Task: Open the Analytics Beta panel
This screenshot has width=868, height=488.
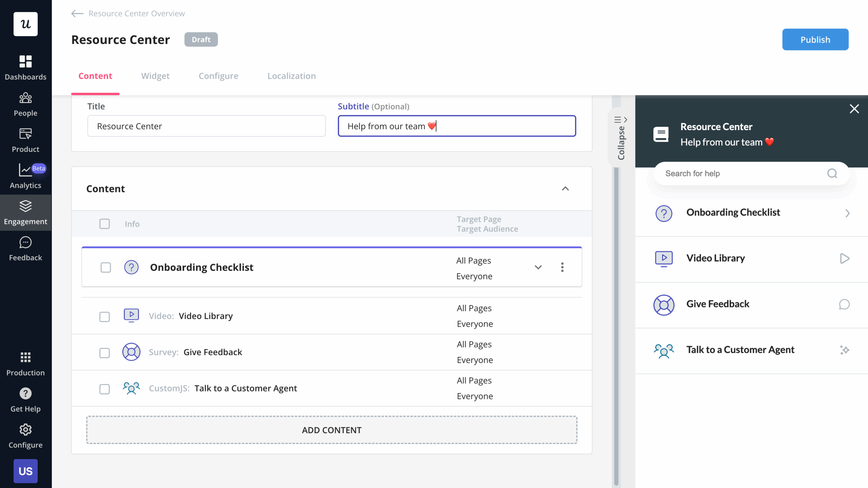Action: (25, 176)
